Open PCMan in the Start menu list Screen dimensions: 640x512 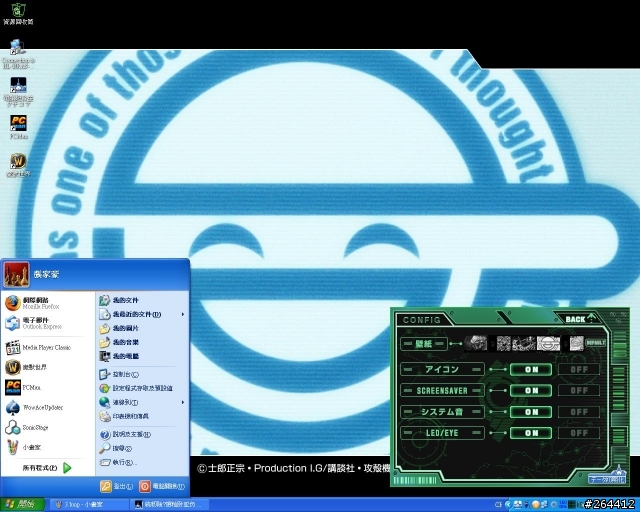pyautogui.click(x=48, y=387)
